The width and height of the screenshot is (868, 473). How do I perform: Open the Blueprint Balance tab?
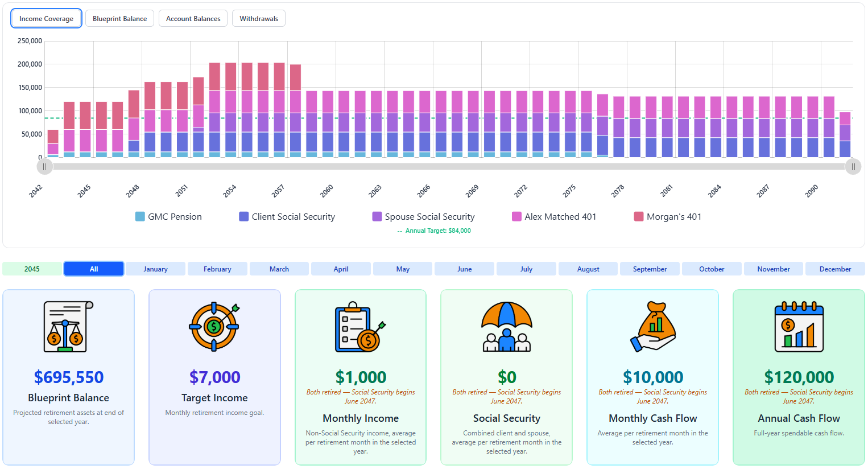[119, 18]
